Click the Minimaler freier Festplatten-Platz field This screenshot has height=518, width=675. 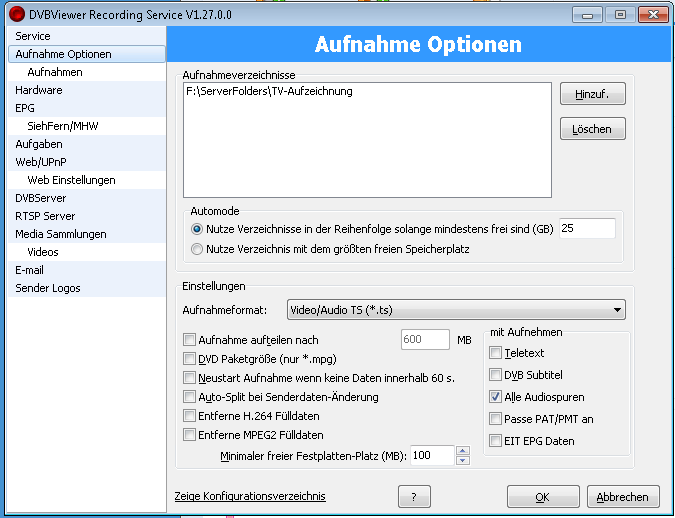pyautogui.click(x=432, y=456)
